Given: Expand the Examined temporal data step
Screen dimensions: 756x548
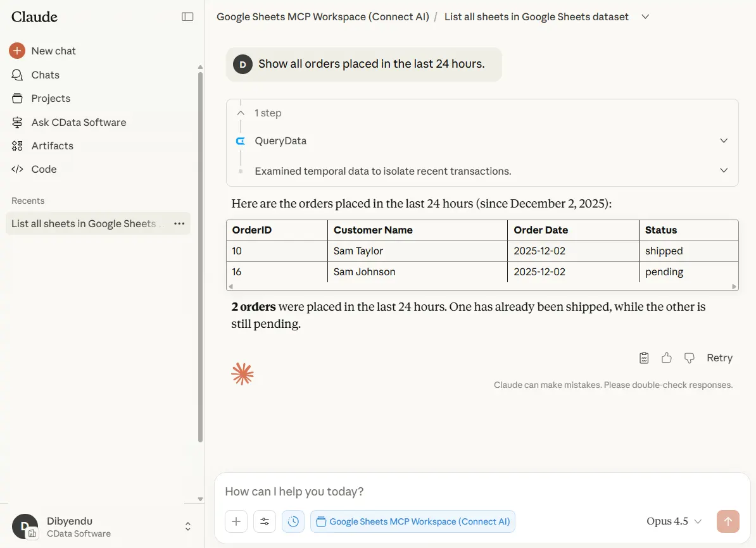Looking at the screenshot, I should [x=724, y=171].
